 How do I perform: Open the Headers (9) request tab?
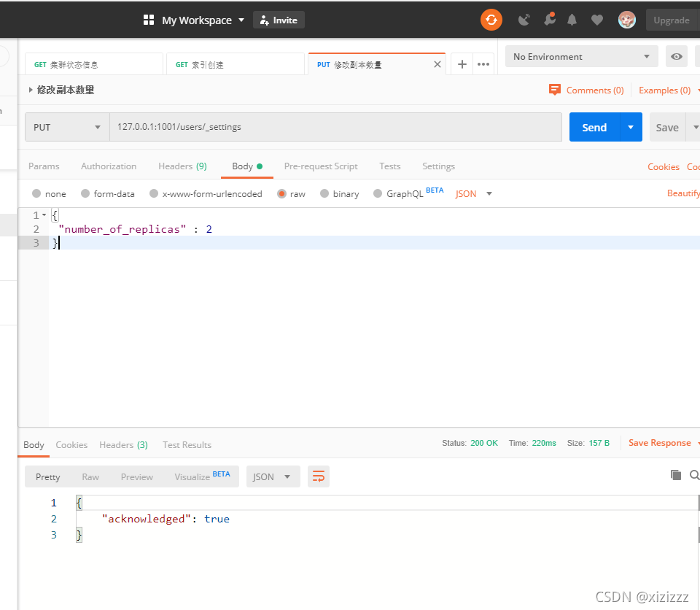(x=182, y=166)
